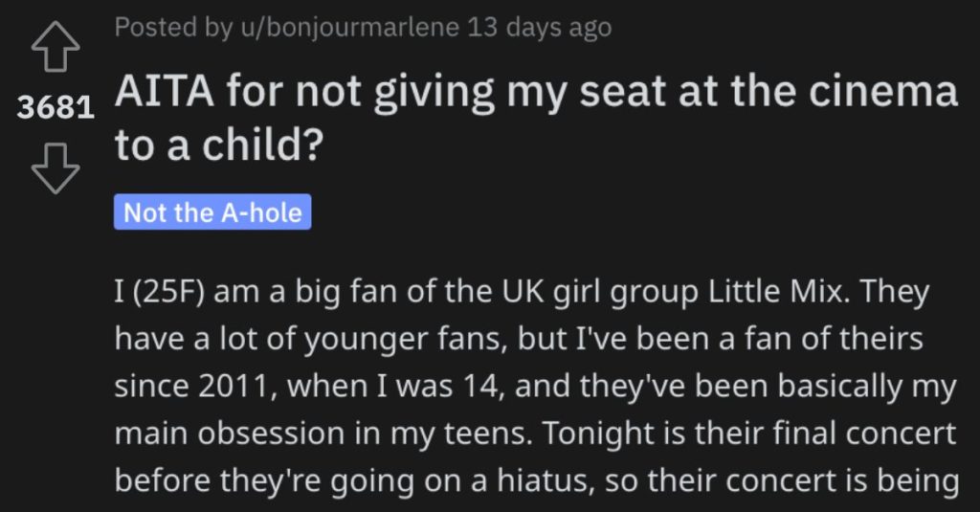Viewport: 980px width, 512px height.
Task: Click '(25F)' in the post body
Action: 164,293
